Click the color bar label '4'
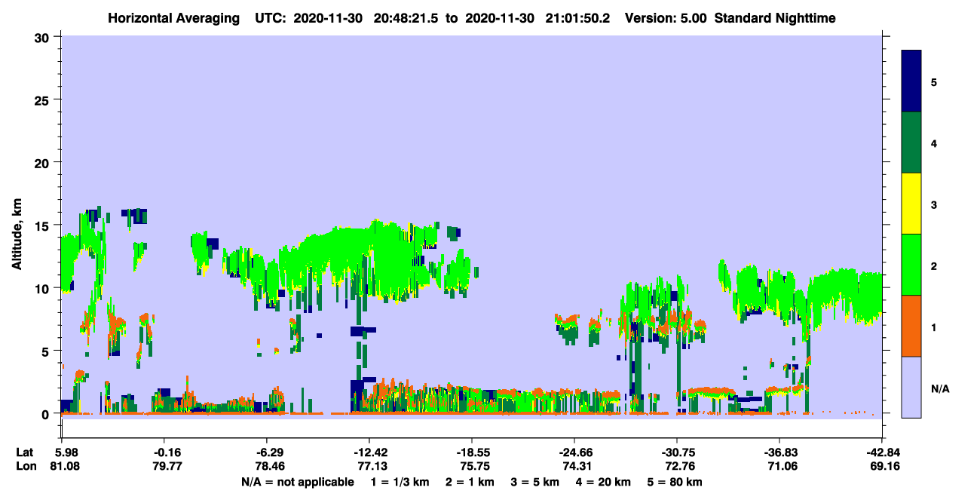 point(934,143)
